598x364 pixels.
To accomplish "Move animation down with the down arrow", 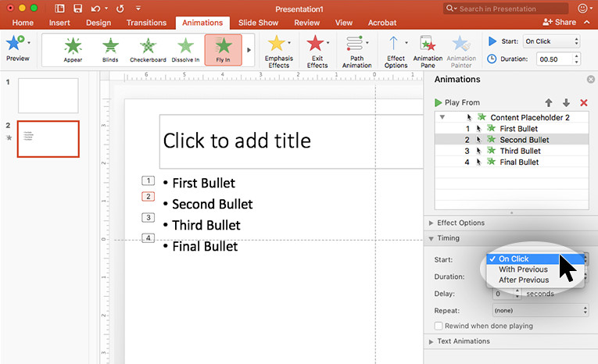I will tap(566, 102).
